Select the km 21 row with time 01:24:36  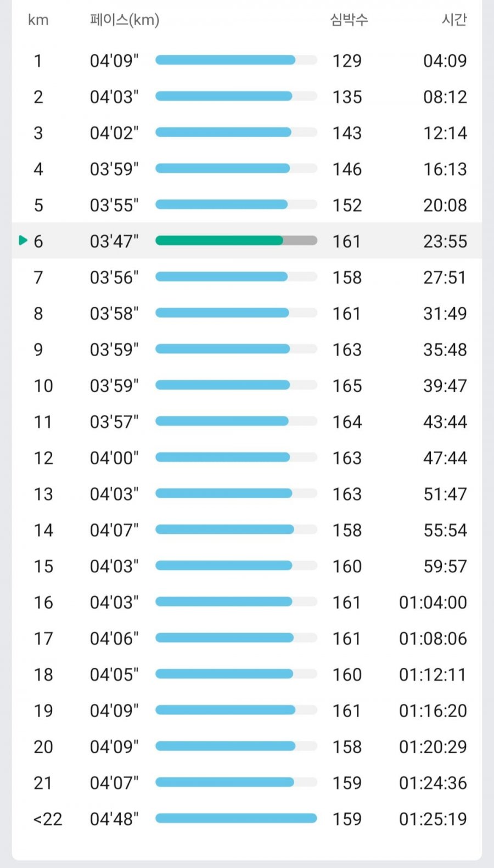[x=247, y=782]
